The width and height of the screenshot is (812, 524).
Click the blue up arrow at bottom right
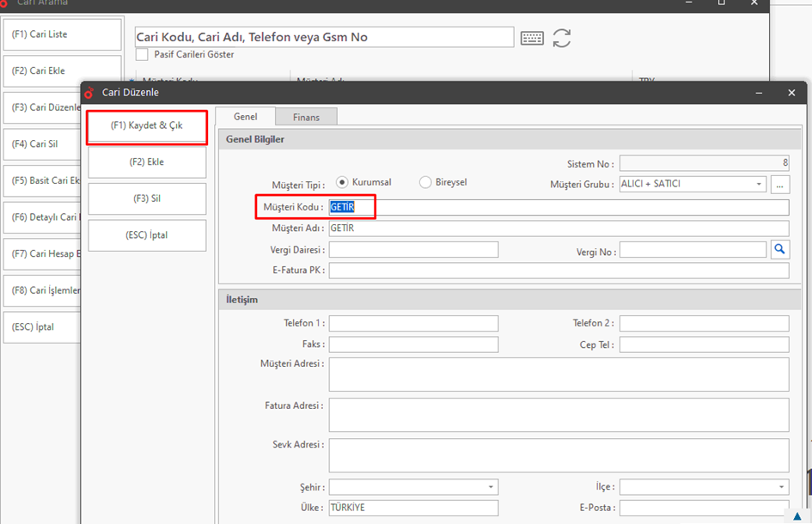797,516
